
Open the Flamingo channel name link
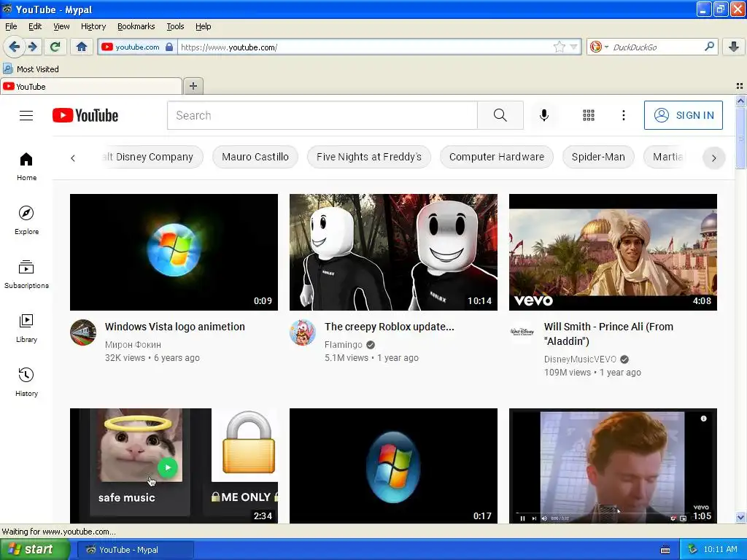[x=344, y=345]
